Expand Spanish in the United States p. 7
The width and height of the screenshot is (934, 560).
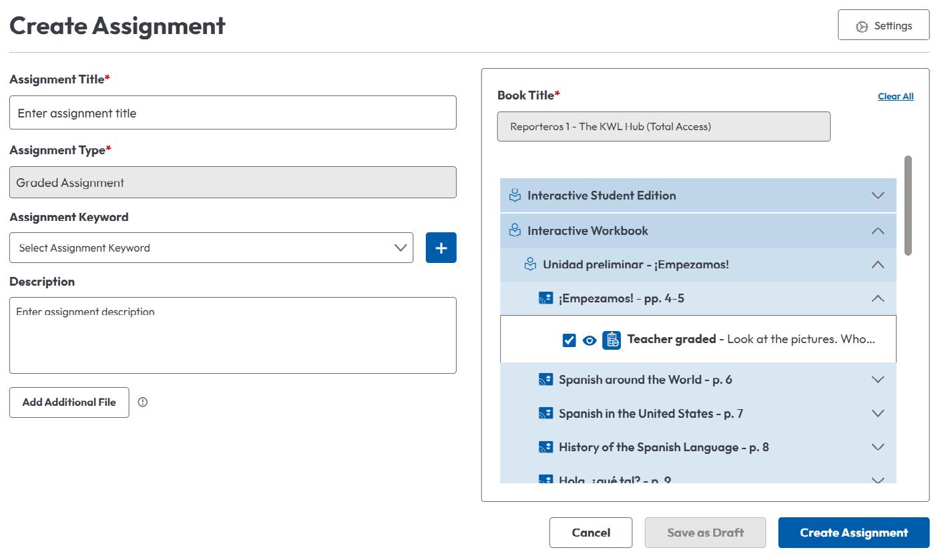click(878, 413)
